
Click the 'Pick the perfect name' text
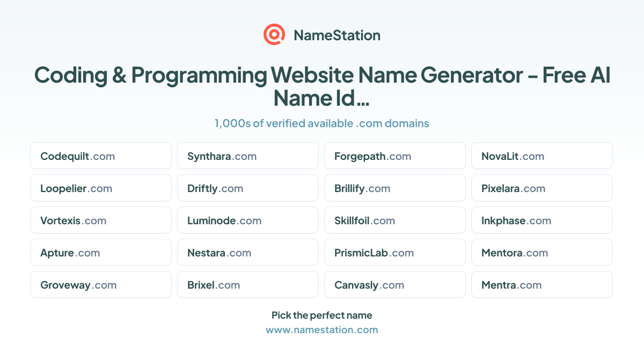(322, 315)
